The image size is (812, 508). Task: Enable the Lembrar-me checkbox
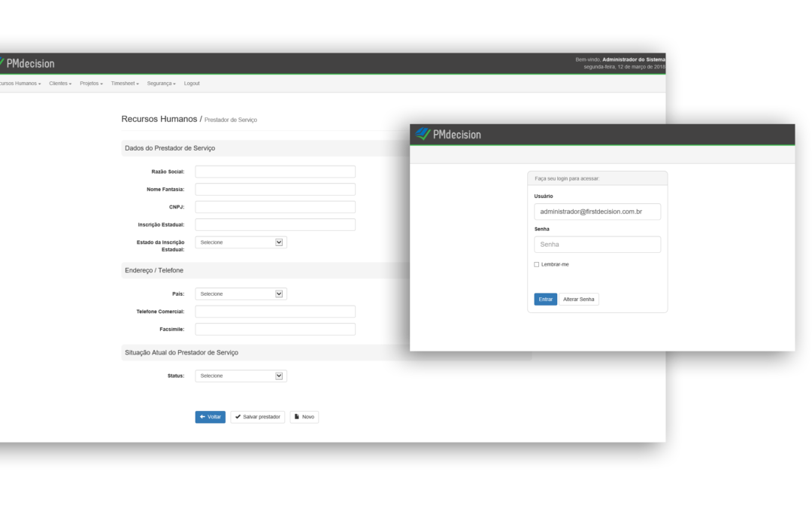[x=537, y=265]
